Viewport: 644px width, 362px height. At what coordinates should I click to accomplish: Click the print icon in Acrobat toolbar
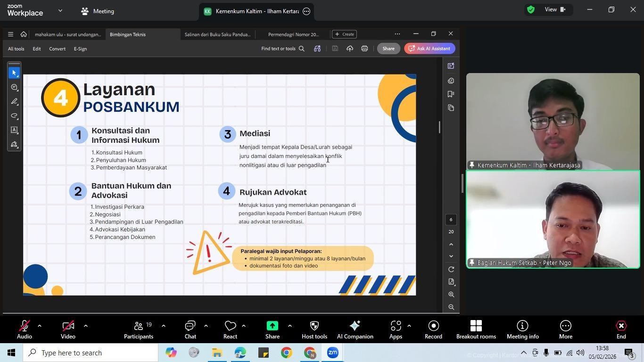[x=364, y=49]
